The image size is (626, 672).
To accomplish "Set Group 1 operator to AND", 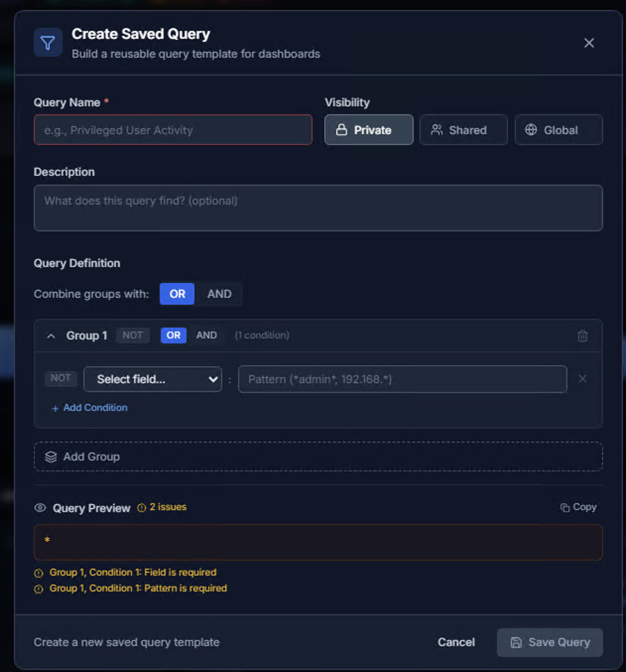I will point(206,335).
